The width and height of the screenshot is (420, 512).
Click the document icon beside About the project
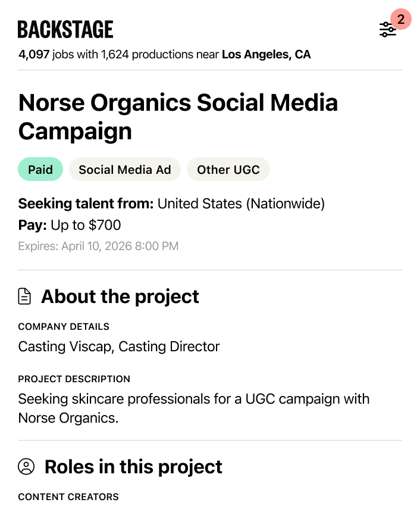tap(24, 296)
